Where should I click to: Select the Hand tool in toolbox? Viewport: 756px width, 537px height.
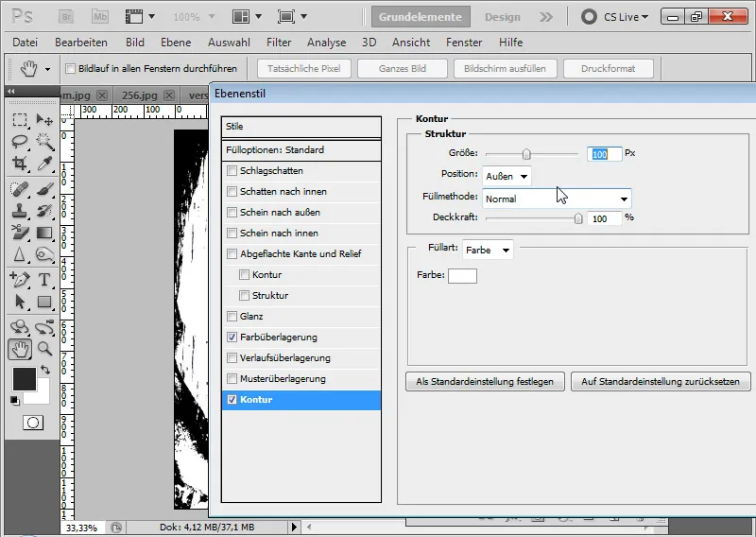[x=20, y=349]
